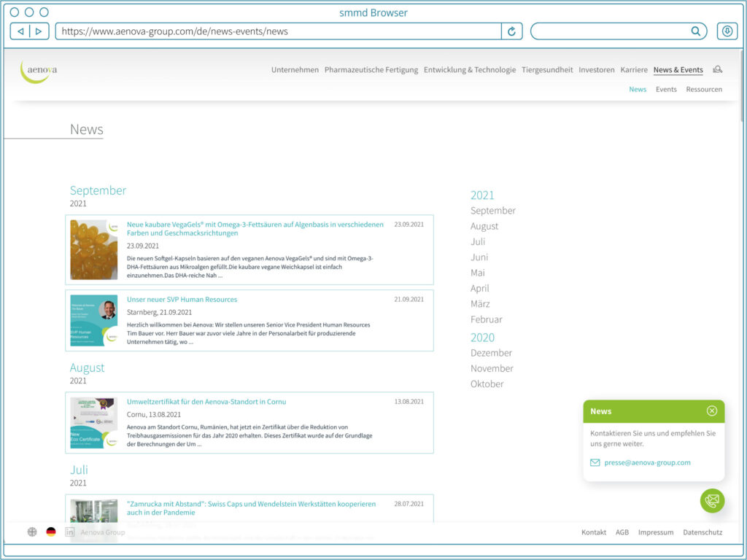The image size is (747, 560).
Task: Click the Aenova logo
Action: pos(39,71)
